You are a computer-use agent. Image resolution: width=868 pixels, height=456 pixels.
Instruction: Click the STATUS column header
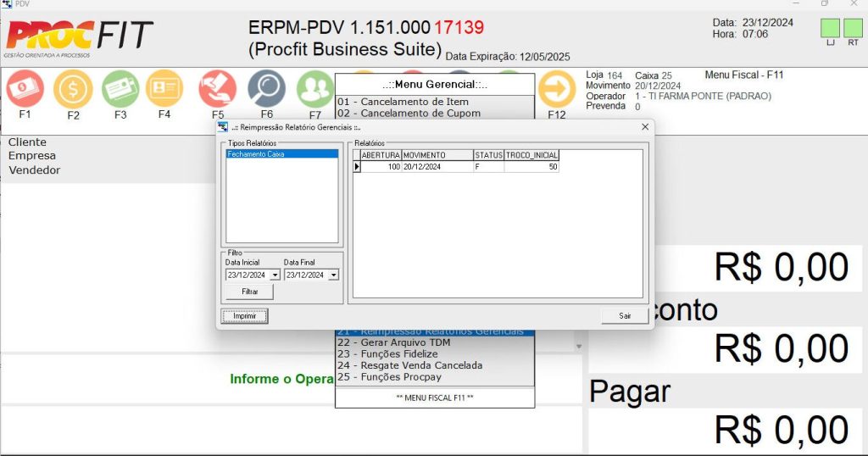point(489,155)
